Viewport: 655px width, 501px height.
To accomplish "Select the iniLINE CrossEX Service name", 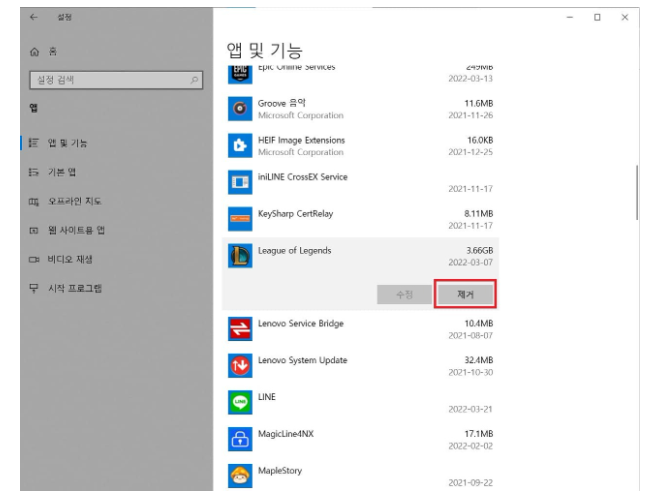I will coord(302,177).
